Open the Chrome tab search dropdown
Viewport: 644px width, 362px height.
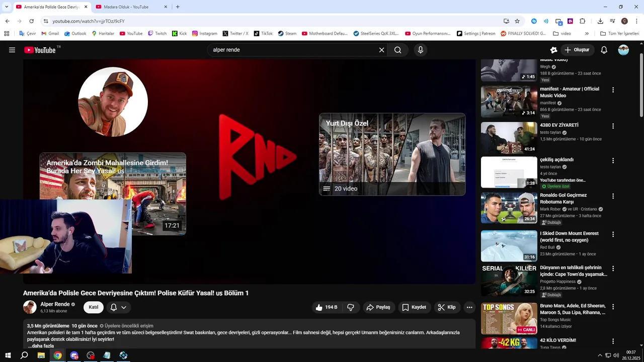(7, 7)
